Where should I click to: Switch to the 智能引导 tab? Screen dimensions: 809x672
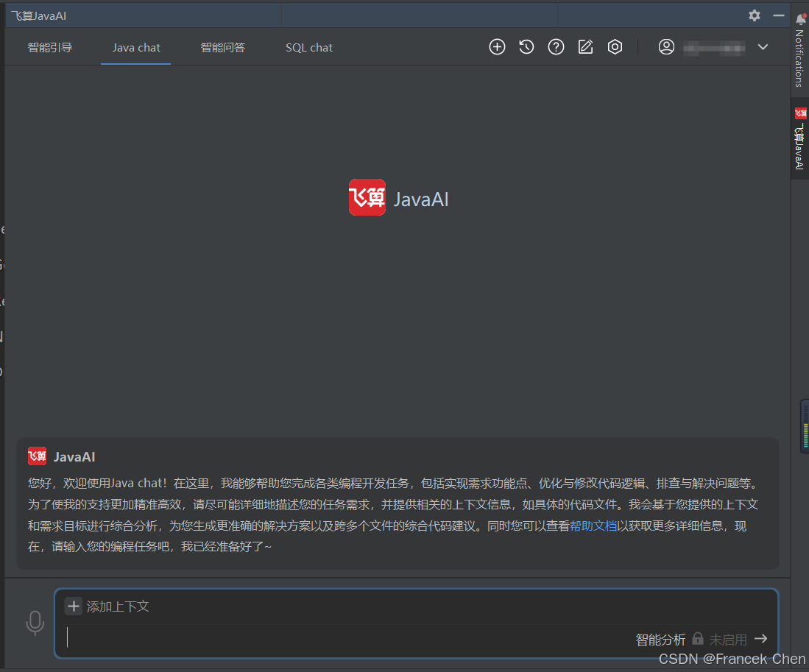[x=50, y=47]
